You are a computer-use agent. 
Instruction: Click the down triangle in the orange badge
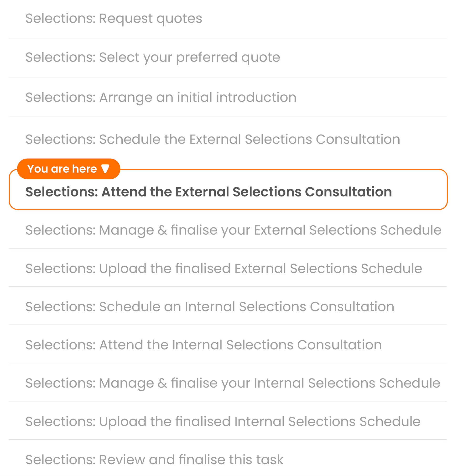(x=105, y=169)
